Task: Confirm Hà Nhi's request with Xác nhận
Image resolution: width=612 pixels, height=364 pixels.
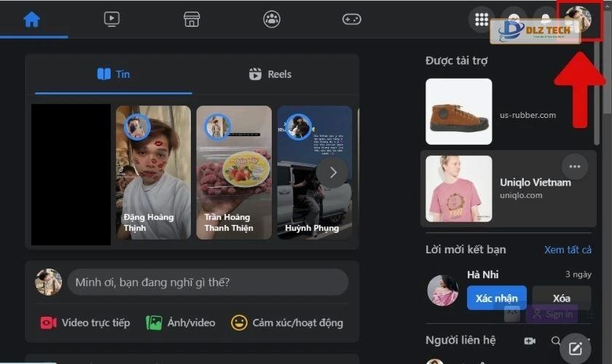Action: pos(496,298)
